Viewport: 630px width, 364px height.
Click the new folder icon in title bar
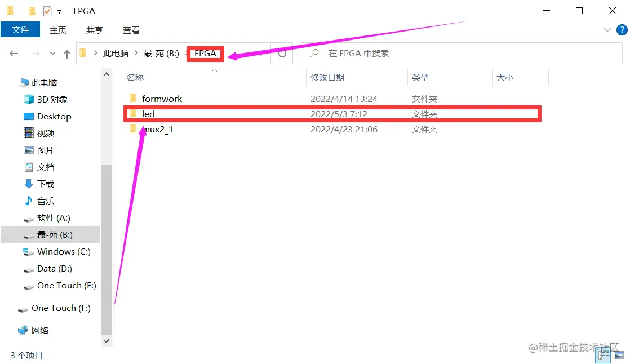click(32, 11)
